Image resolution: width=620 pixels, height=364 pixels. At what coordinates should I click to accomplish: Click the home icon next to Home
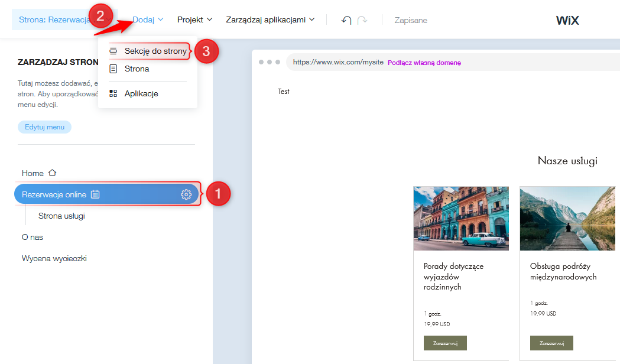click(52, 173)
